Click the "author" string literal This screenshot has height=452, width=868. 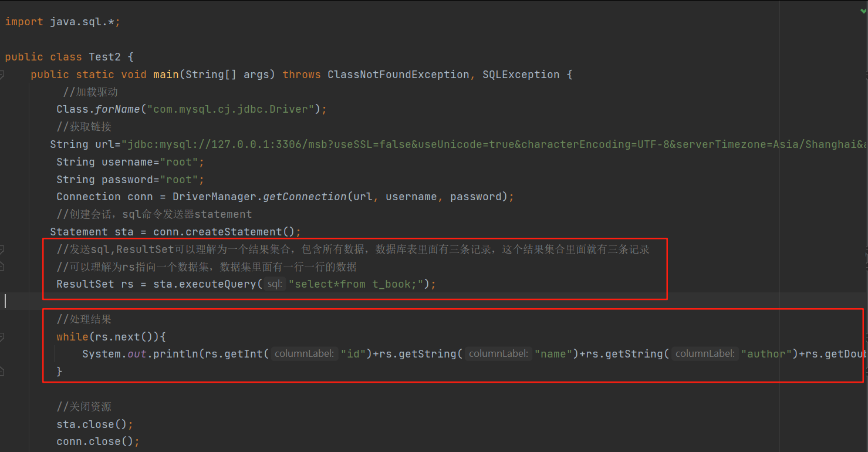[x=766, y=354]
